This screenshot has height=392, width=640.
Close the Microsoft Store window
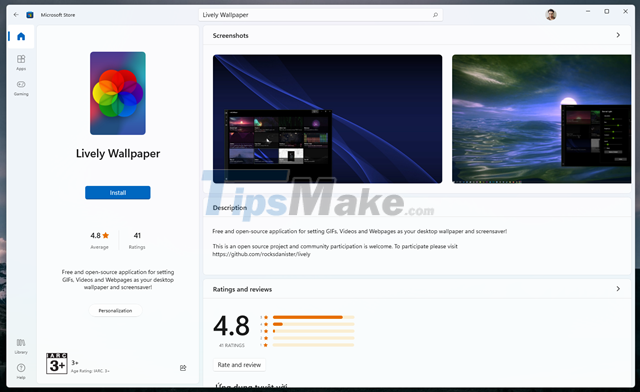point(625,11)
